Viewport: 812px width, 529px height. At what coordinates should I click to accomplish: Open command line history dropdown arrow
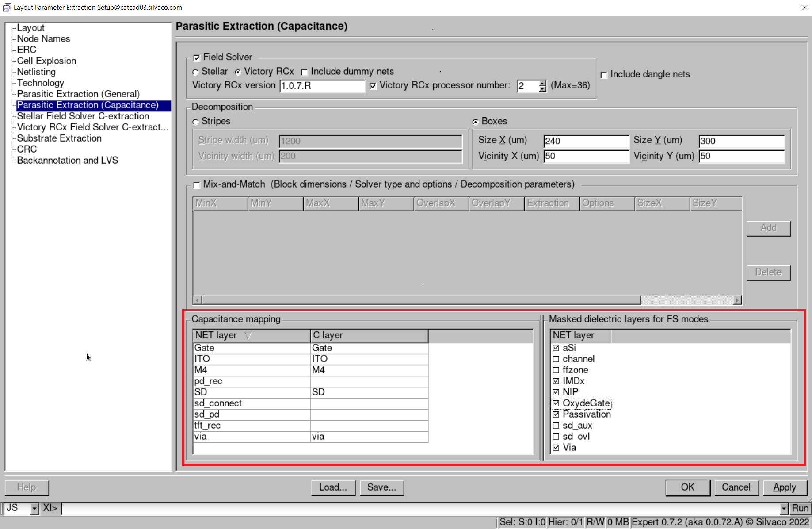point(784,509)
